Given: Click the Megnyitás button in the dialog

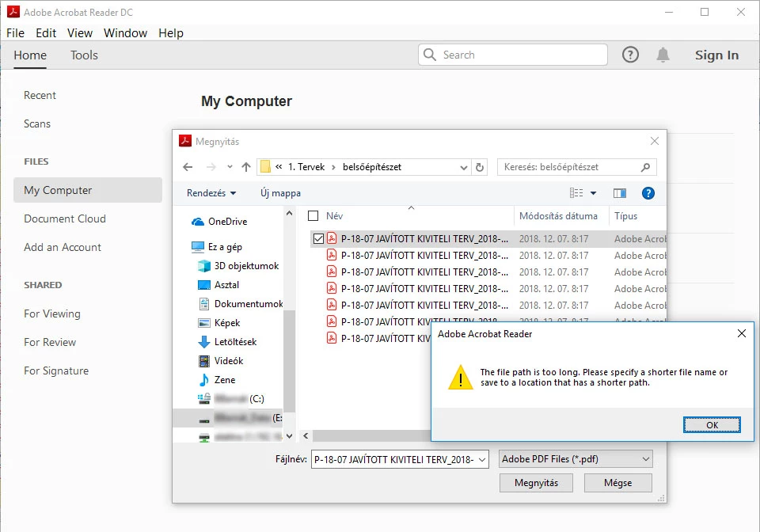Looking at the screenshot, I should pos(536,483).
